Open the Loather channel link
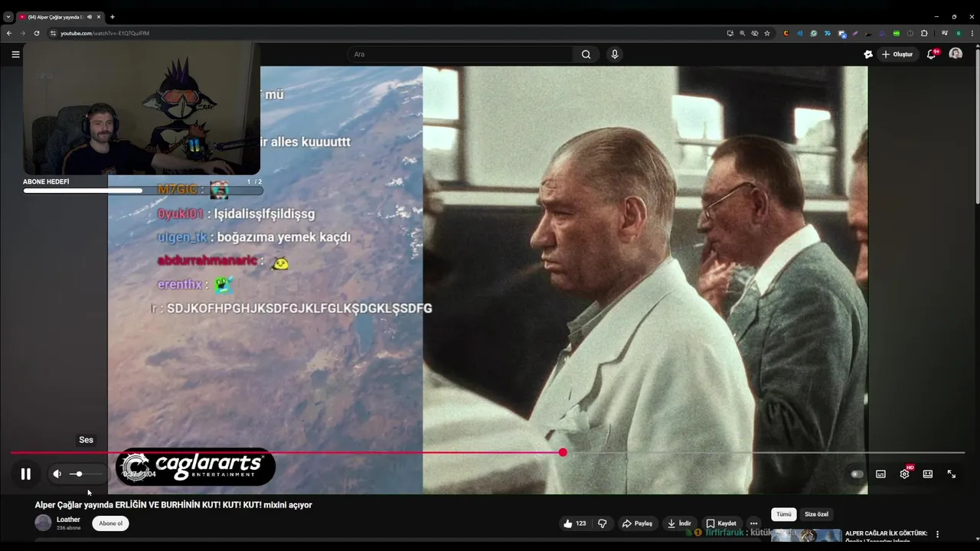The height and width of the screenshot is (551, 980). coord(68,520)
